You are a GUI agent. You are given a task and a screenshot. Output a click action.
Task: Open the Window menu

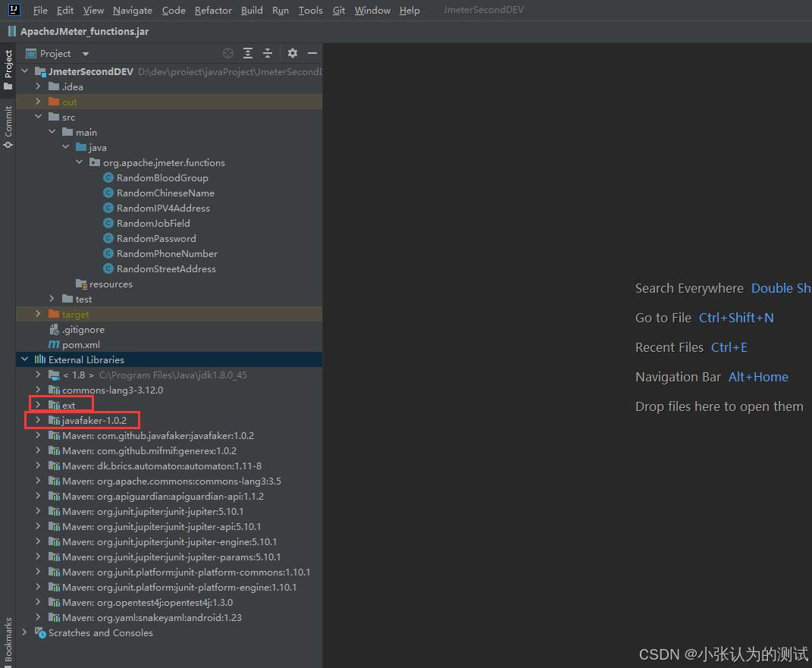pos(372,11)
